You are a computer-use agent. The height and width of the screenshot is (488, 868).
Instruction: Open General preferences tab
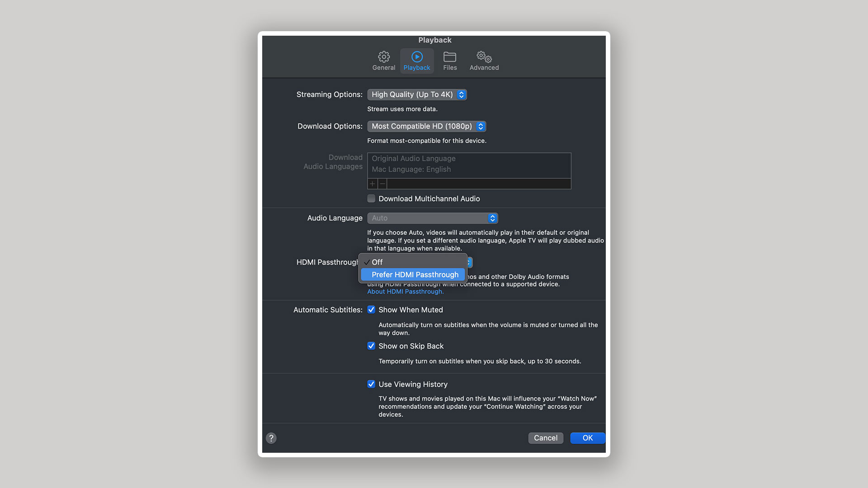(383, 60)
